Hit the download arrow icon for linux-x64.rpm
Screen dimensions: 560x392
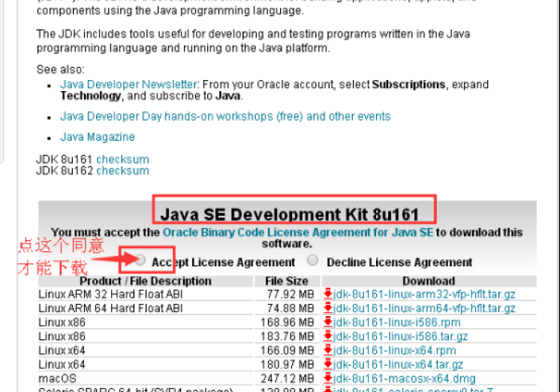click(328, 350)
